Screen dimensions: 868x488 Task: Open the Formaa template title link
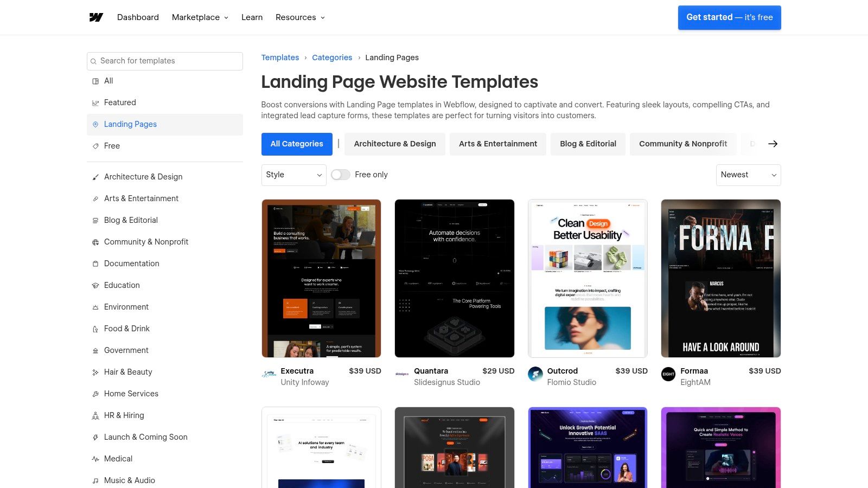(x=694, y=371)
